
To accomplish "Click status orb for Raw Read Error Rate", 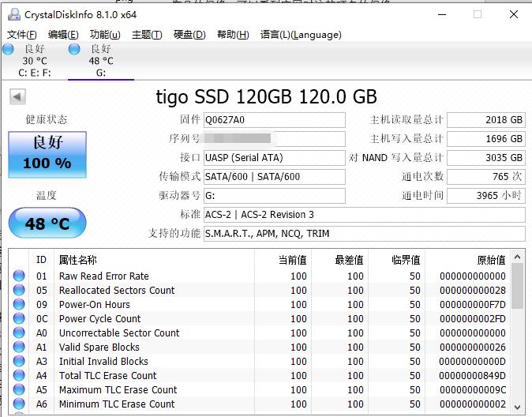I will click(19, 276).
